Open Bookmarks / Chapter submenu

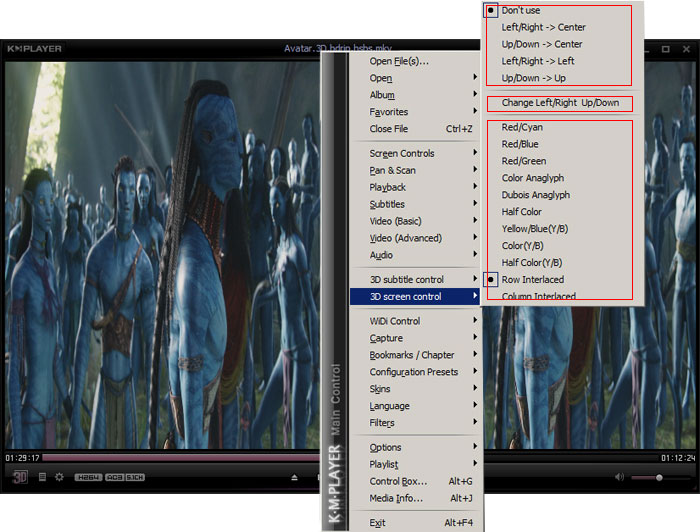tap(415, 355)
